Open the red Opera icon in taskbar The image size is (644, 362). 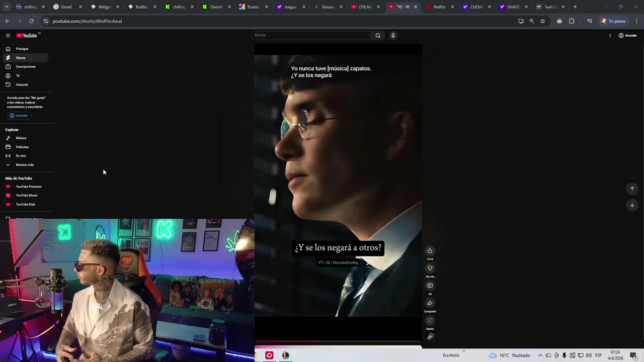tap(269, 355)
